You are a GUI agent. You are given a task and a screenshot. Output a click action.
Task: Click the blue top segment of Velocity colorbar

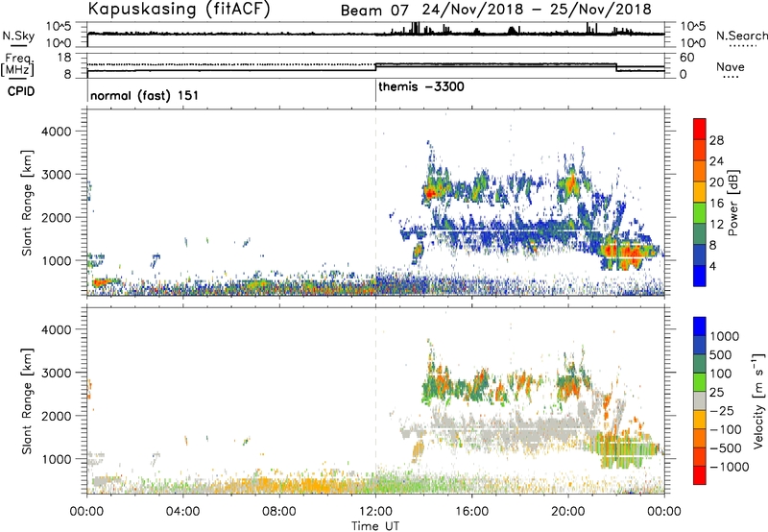pos(700,326)
